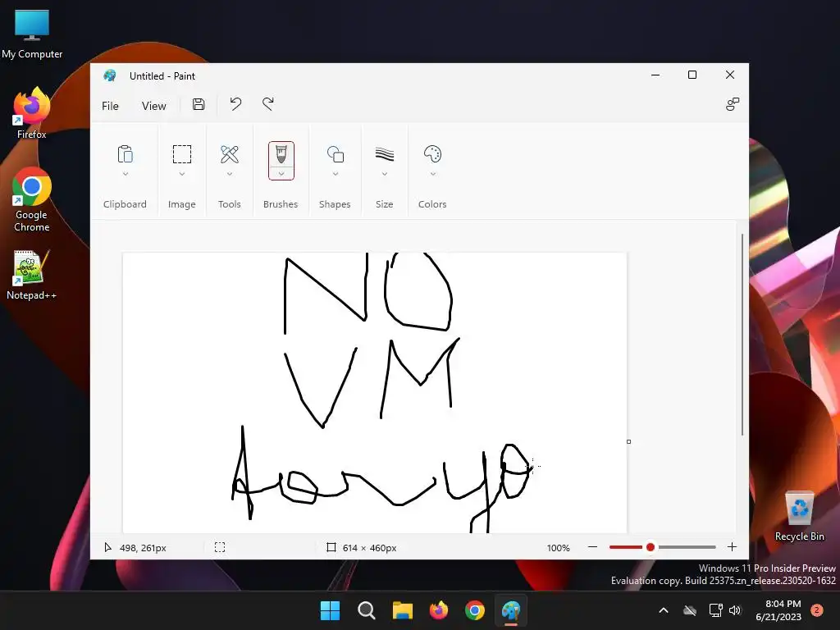The height and width of the screenshot is (630, 840).
Task: Open the Shapes icon
Action: [x=336, y=154]
